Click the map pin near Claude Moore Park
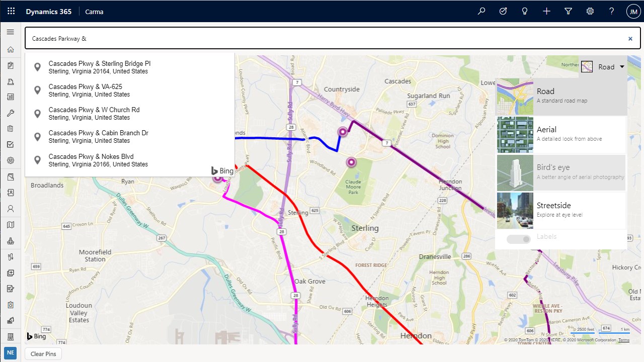This screenshot has width=644, height=362. coord(351,162)
